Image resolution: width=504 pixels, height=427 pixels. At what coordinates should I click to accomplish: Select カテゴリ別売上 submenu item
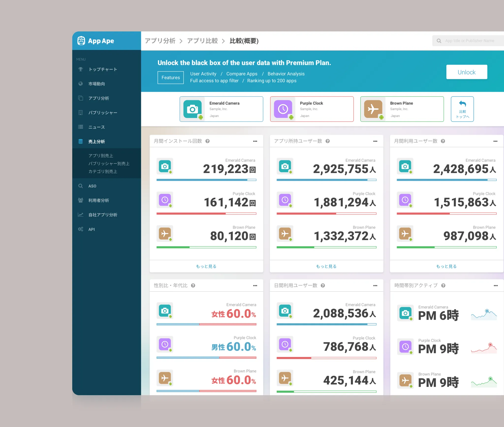pos(103,171)
